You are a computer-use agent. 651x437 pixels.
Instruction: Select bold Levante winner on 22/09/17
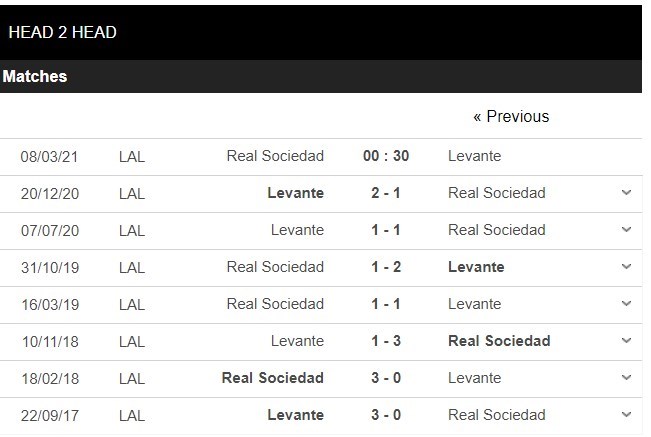point(297,415)
